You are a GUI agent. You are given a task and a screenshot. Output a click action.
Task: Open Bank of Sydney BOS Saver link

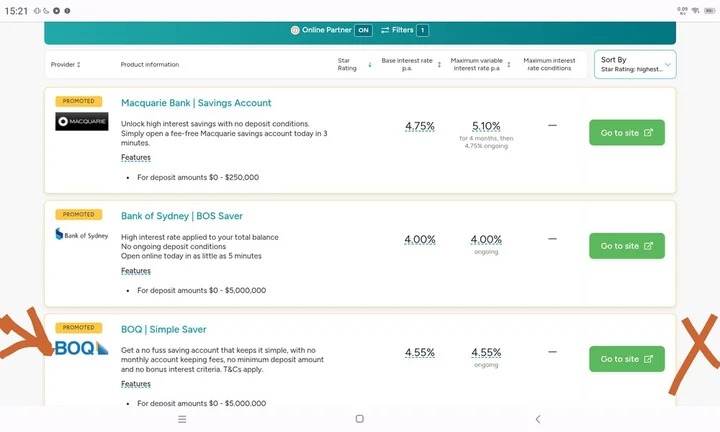(x=182, y=216)
